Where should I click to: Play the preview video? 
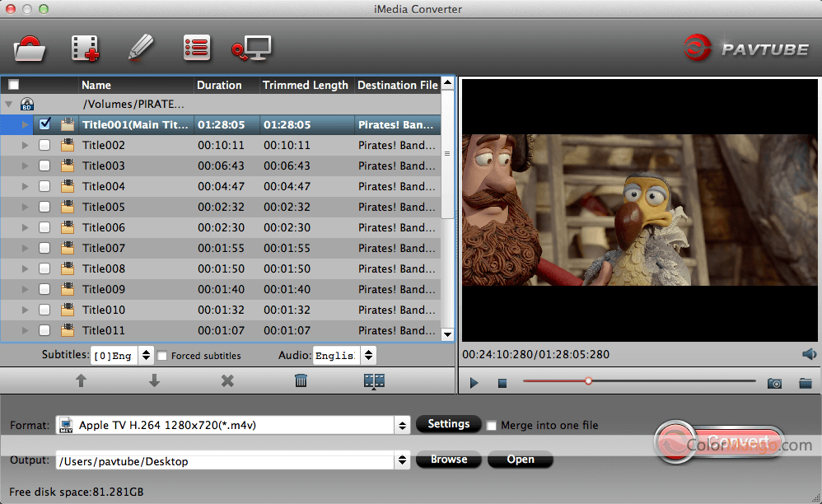click(474, 383)
